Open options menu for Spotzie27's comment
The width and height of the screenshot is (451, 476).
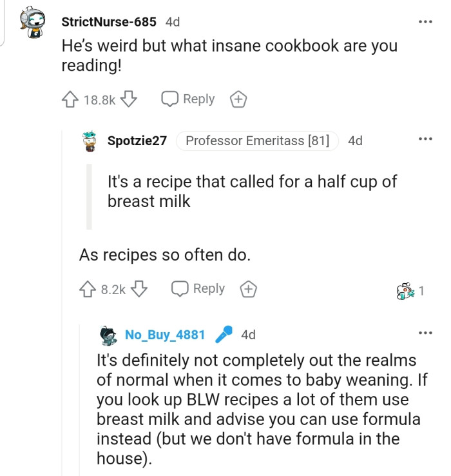pyautogui.click(x=424, y=139)
